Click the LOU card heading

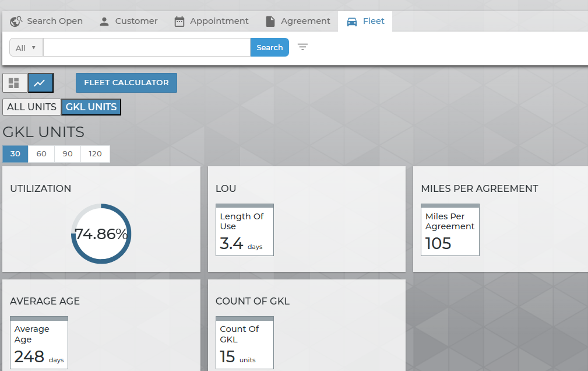point(226,188)
